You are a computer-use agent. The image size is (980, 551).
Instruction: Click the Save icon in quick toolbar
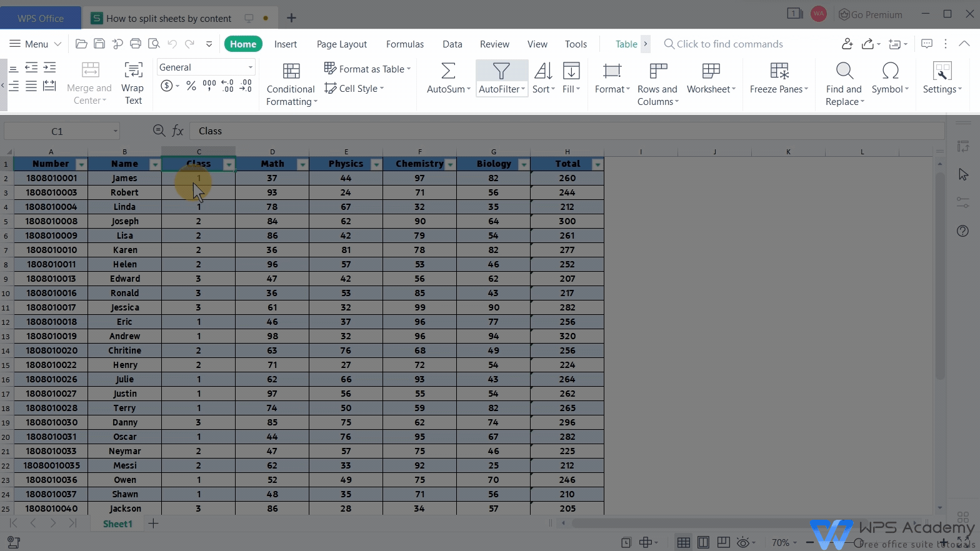tap(99, 44)
